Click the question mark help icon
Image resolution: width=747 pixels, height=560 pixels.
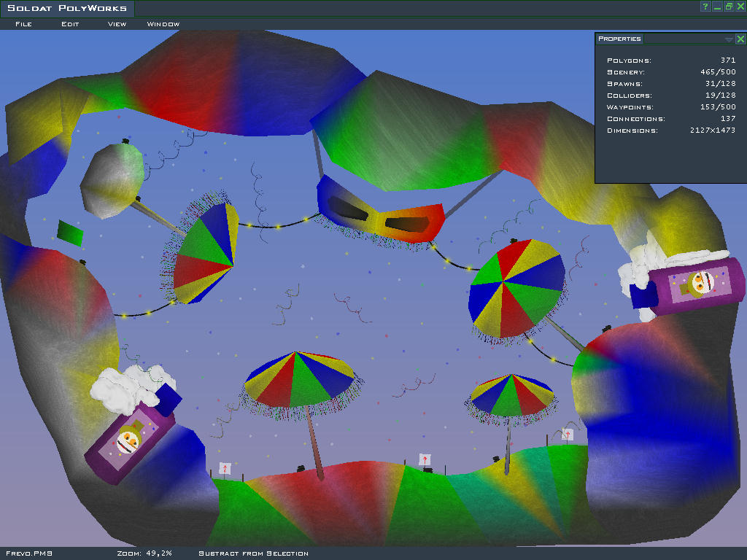705,7
